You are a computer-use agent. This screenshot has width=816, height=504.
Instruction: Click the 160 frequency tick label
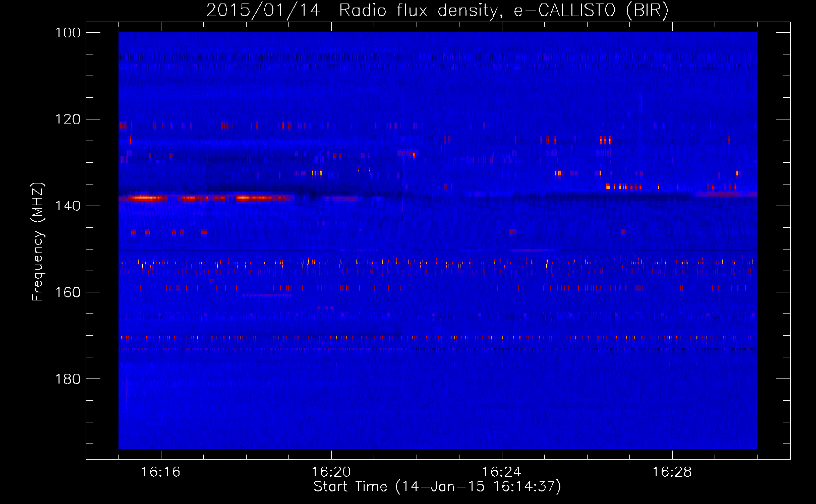click(x=68, y=293)
